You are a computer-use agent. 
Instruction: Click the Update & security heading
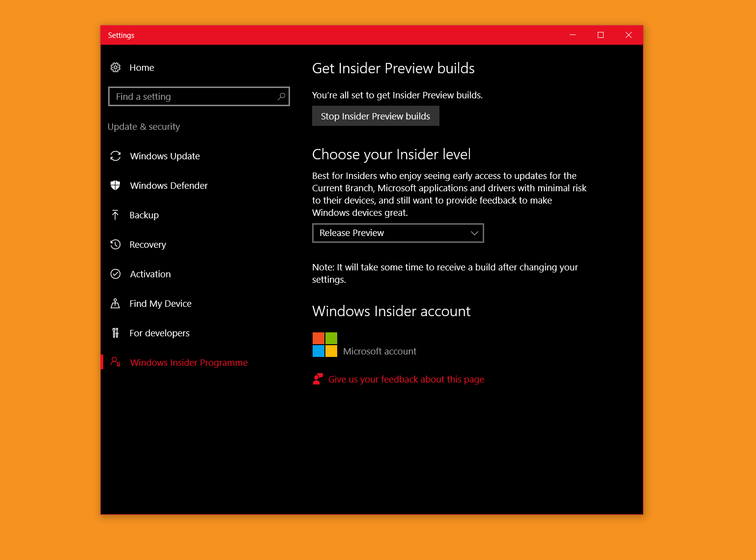coord(144,126)
